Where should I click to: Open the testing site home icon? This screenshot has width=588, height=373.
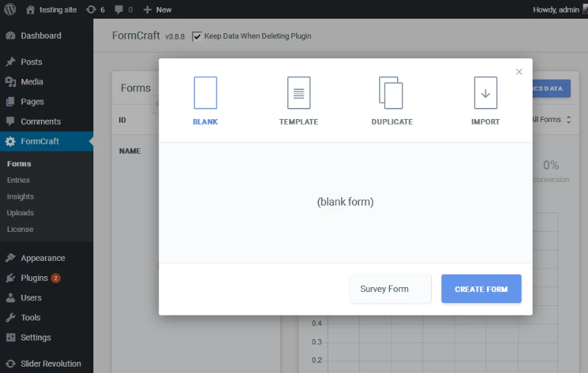click(30, 10)
